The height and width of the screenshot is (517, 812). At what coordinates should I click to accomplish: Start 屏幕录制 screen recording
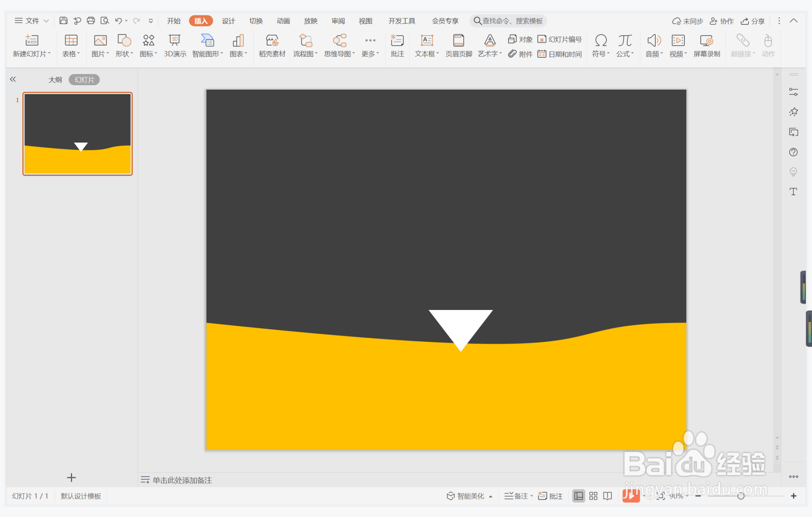[x=707, y=45]
